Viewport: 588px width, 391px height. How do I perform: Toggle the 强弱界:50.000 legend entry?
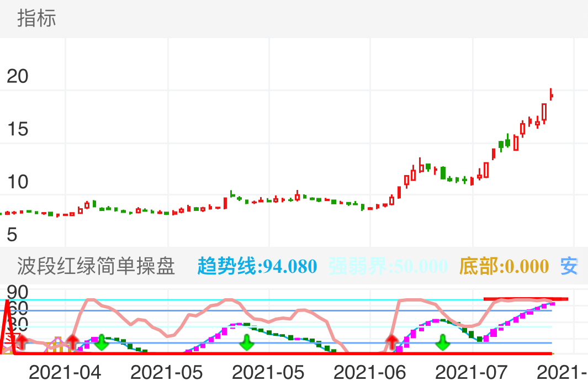click(x=388, y=267)
